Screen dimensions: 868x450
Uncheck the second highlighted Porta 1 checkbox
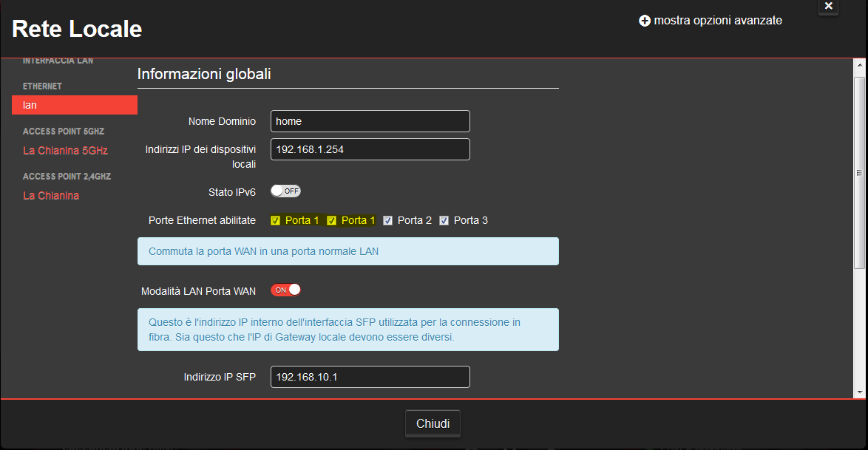point(331,219)
